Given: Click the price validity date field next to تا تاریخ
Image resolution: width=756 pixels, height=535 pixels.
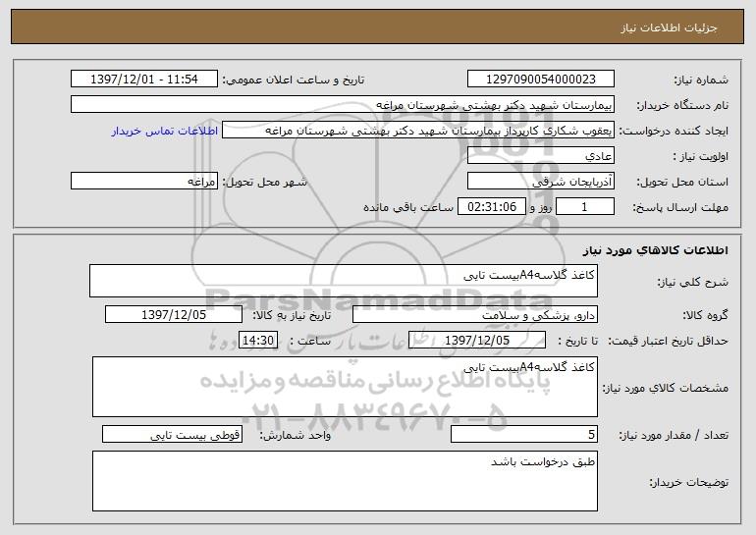Looking at the screenshot, I should 477,341.
